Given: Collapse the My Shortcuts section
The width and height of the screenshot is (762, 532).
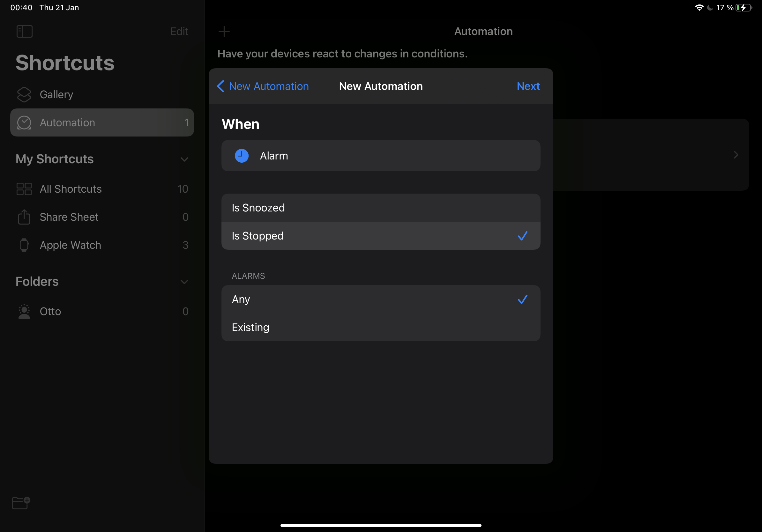Looking at the screenshot, I should (184, 159).
